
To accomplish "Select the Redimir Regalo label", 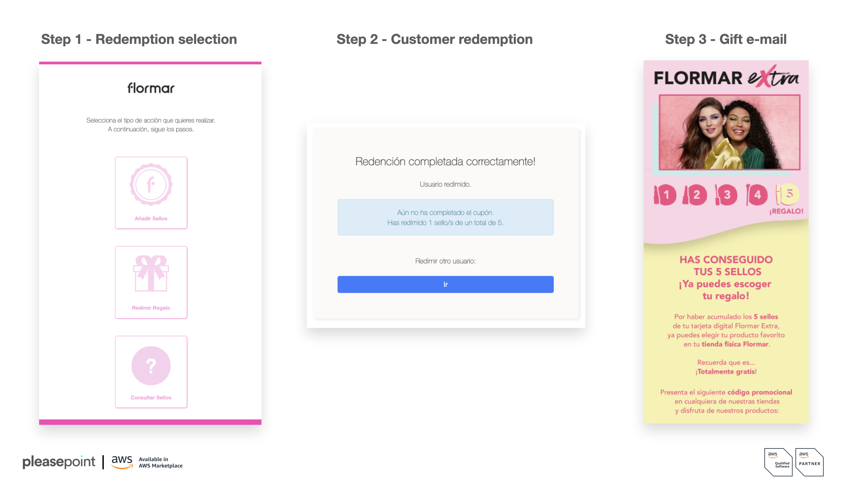I will 151,308.
